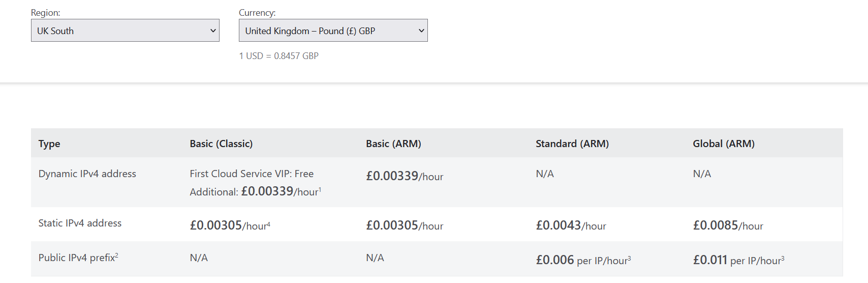Image resolution: width=868 pixels, height=283 pixels.
Task: Click the Currency field label
Action: click(257, 13)
